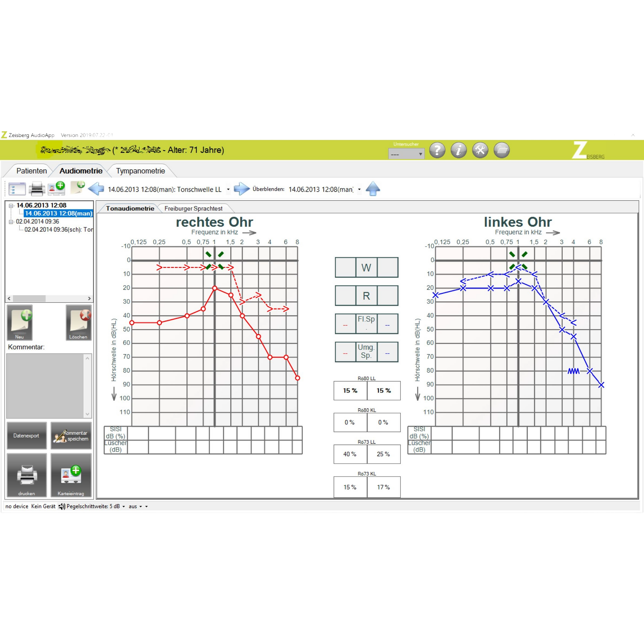Click the folder icon in the header
644x644 pixels.
502,150
